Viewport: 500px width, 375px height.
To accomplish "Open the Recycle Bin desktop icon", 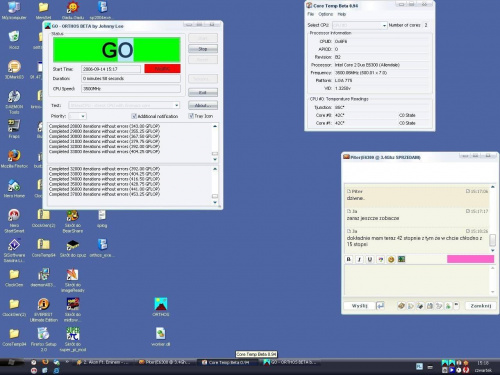I will [14, 40].
